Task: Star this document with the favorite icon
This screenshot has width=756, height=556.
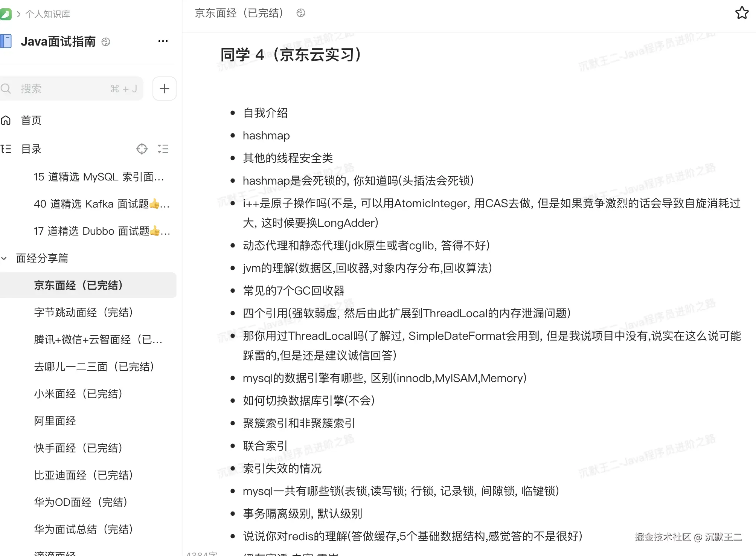Action: pos(742,13)
